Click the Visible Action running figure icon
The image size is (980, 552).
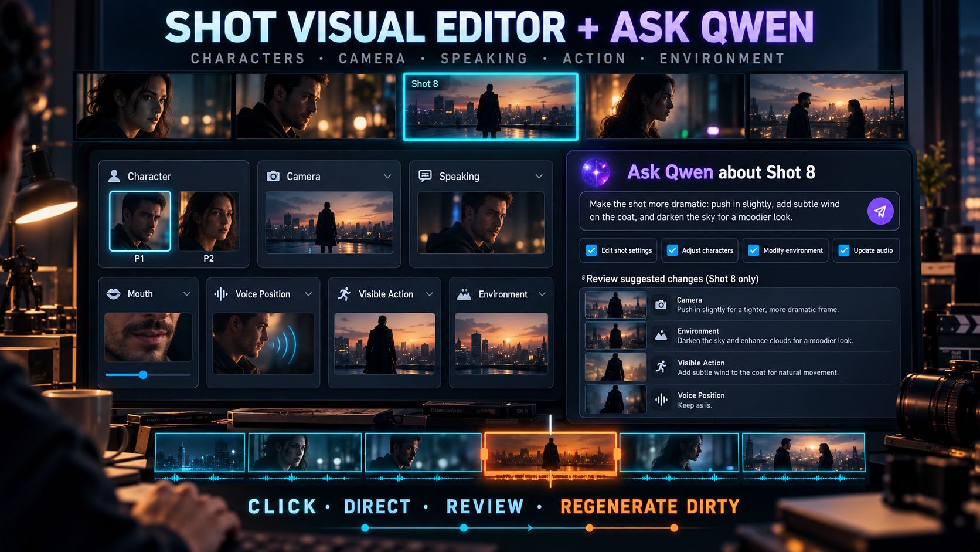[344, 294]
